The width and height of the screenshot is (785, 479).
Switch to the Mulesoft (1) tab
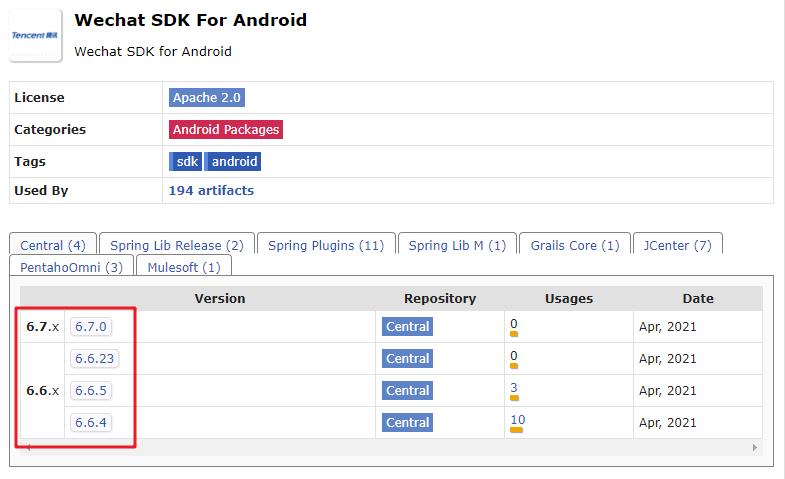coord(184,267)
